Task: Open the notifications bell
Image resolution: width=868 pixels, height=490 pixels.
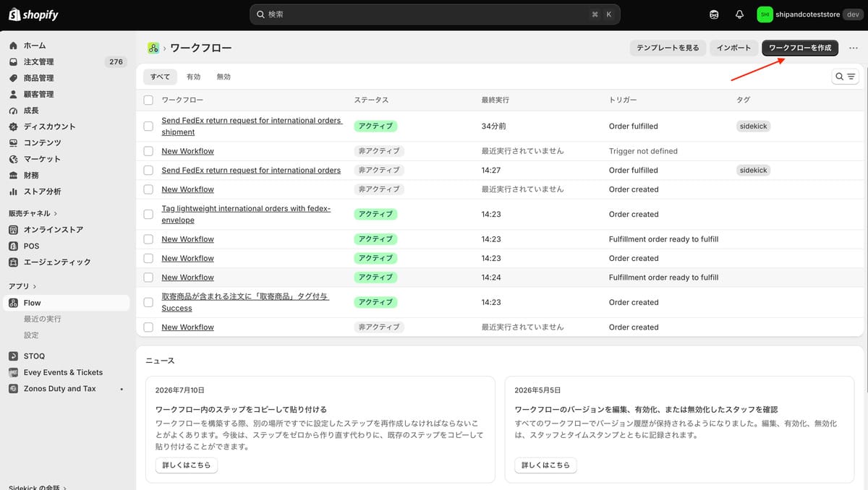Action: point(739,14)
